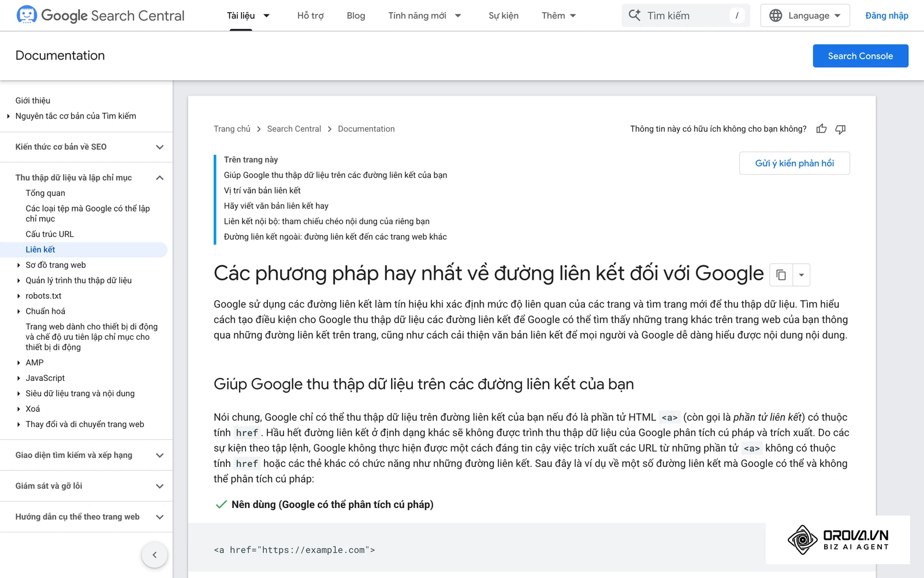The image size is (924, 578).
Task: Expand Quản lý trình thu thập dữ liệu item
Action: coord(19,280)
